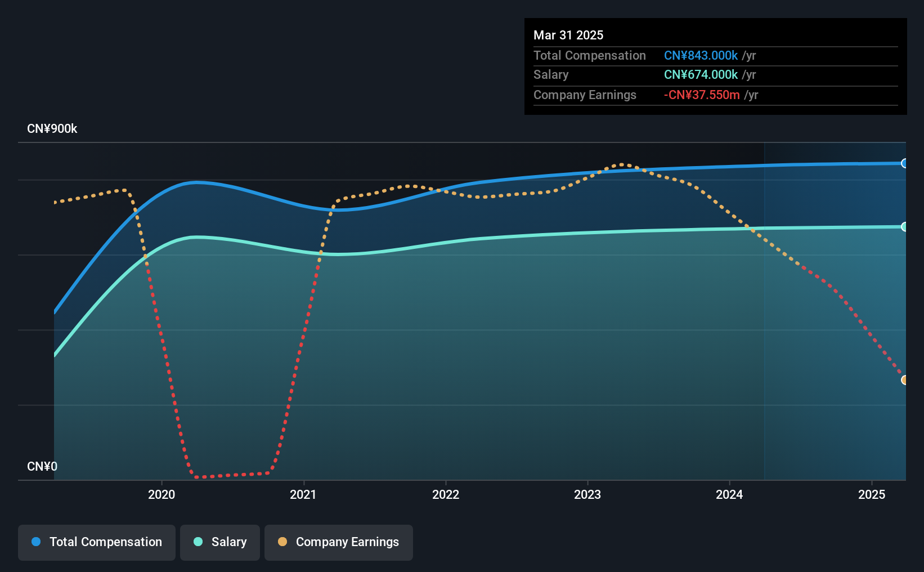Toggle the Total Compensation legend button

pos(97,542)
